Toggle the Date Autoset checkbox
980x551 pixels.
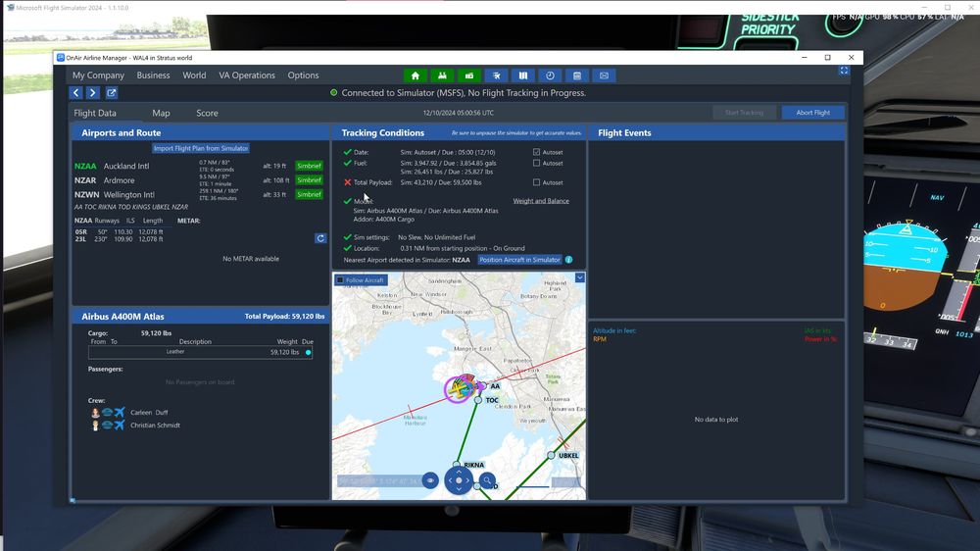point(536,152)
